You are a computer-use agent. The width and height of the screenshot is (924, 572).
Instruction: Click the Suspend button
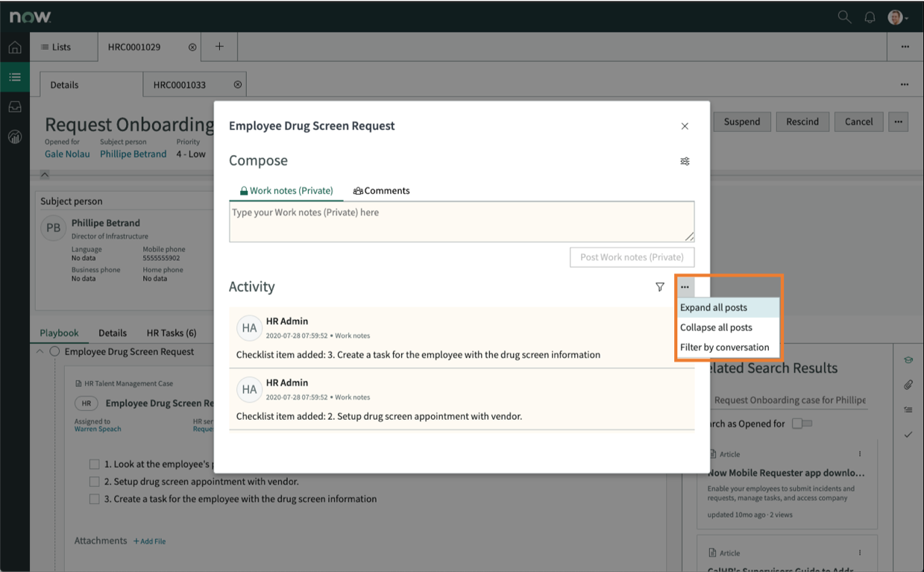coord(742,122)
